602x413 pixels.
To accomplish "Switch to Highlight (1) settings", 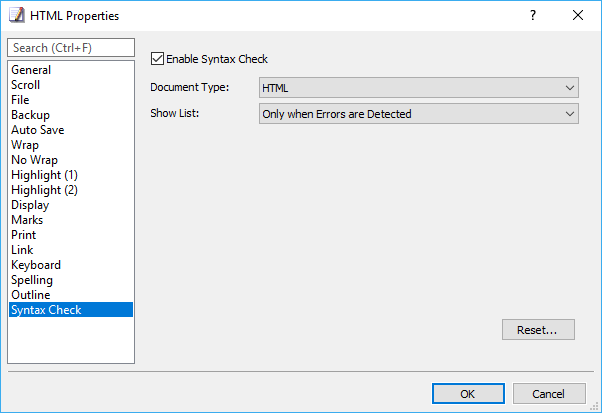I will pyautogui.click(x=45, y=175).
